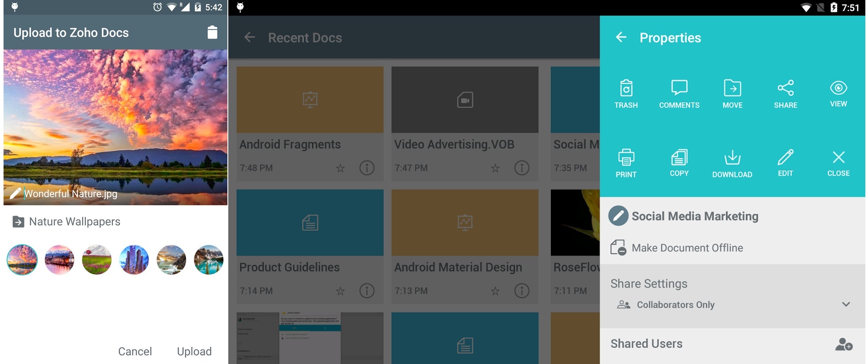
Task: Tap the folder icon beside Nature Wallpapers
Action: [x=18, y=221]
